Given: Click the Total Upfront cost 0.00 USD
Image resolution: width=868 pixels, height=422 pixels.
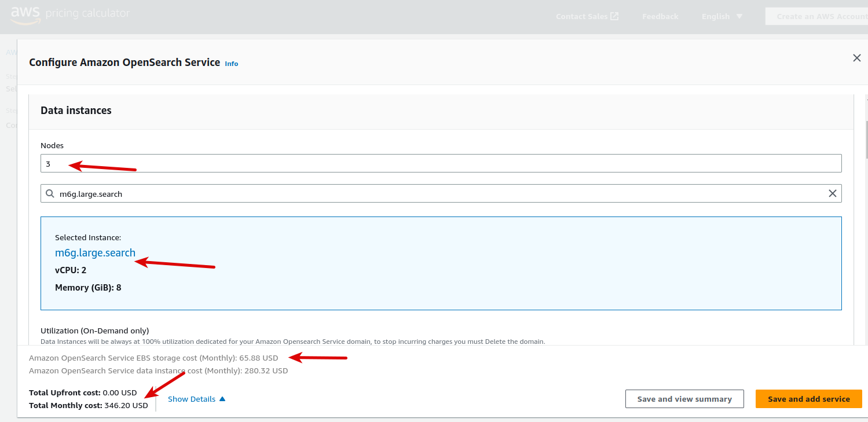Looking at the screenshot, I should [x=83, y=392].
